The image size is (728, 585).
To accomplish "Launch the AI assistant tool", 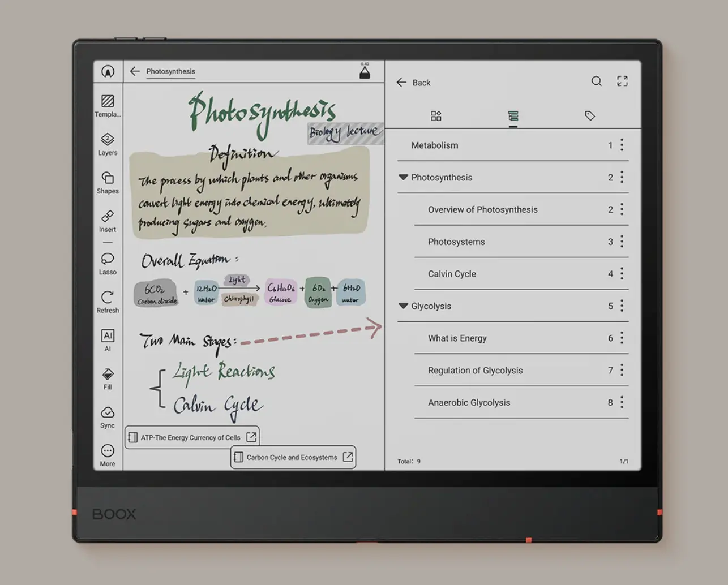I will (x=108, y=336).
